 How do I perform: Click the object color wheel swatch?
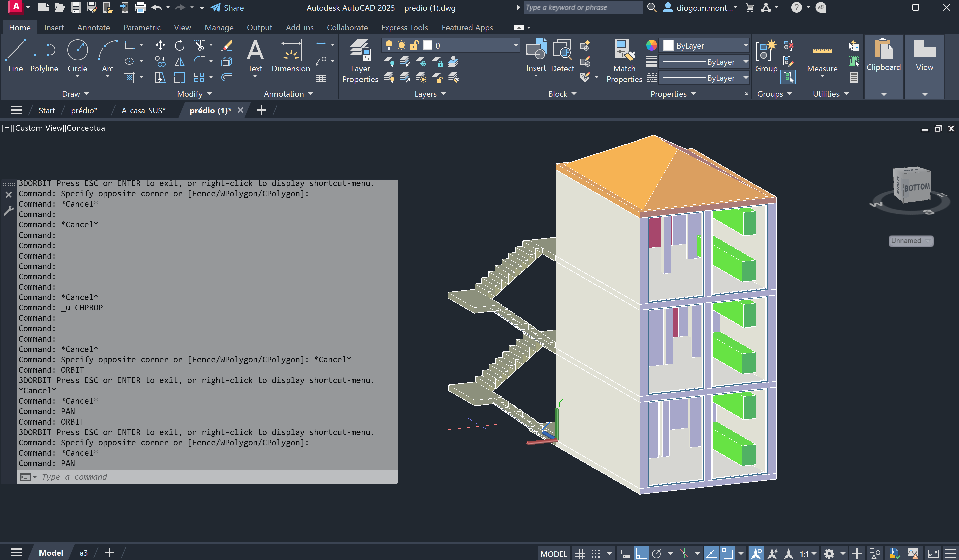[651, 45]
